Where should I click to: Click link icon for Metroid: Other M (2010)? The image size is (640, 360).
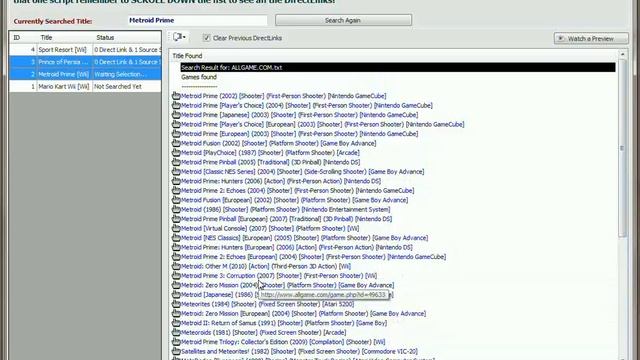tap(176, 266)
